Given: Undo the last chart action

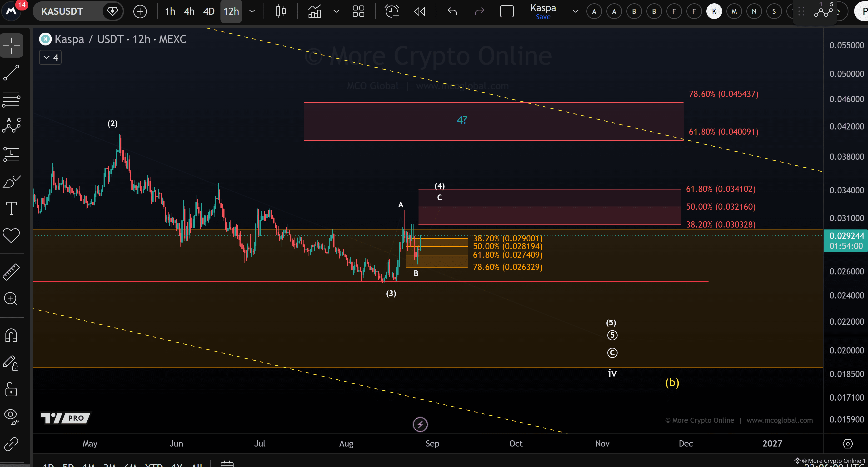Looking at the screenshot, I should (453, 11).
